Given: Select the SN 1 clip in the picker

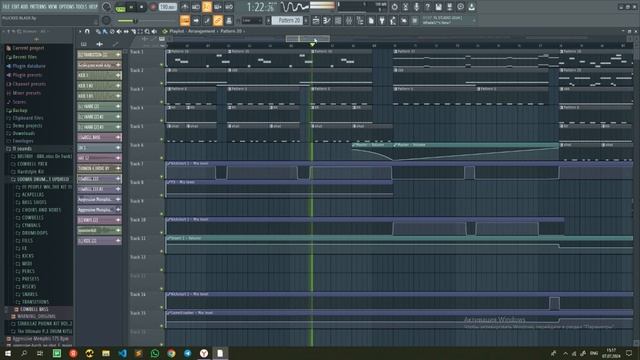Looking at the screenshot, I should pyautogui.click(x=99, y=148).
